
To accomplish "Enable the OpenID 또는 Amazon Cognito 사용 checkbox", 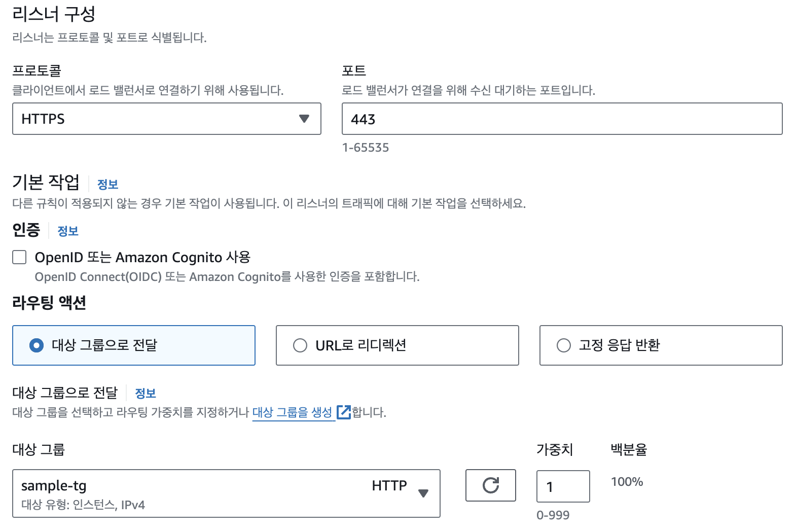I will [19, 257].
